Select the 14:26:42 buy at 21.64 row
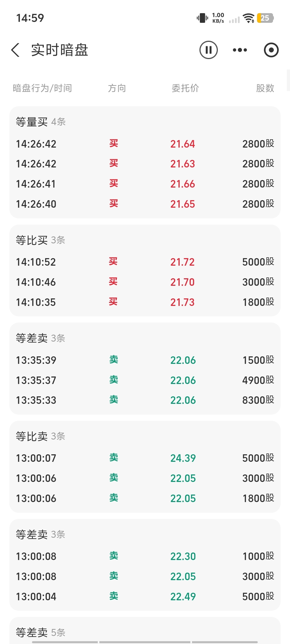Screen dimensions: 290x644 pos(145,144)
